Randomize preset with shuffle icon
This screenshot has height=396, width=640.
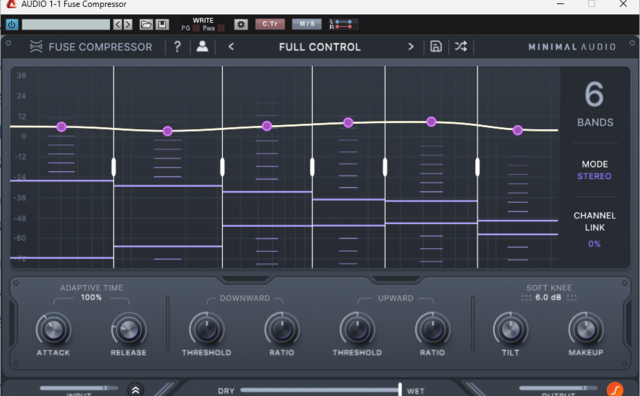click(461, 47)
